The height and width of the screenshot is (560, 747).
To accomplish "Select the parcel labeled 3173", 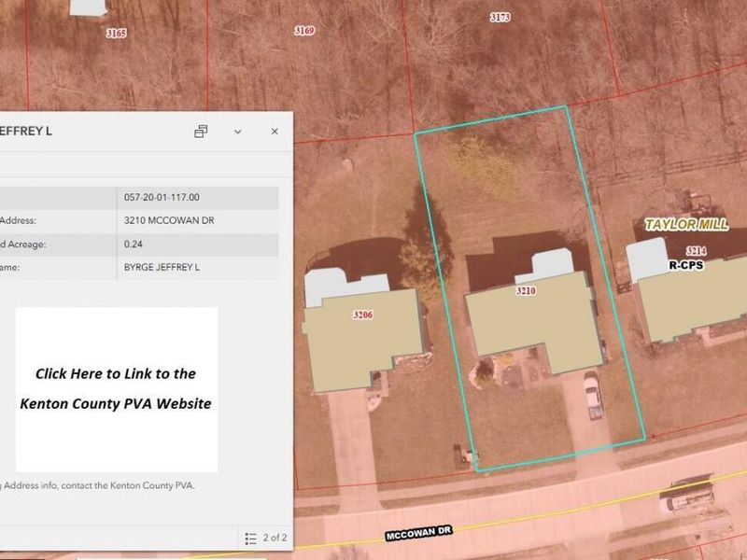I will tap(500, 18).
